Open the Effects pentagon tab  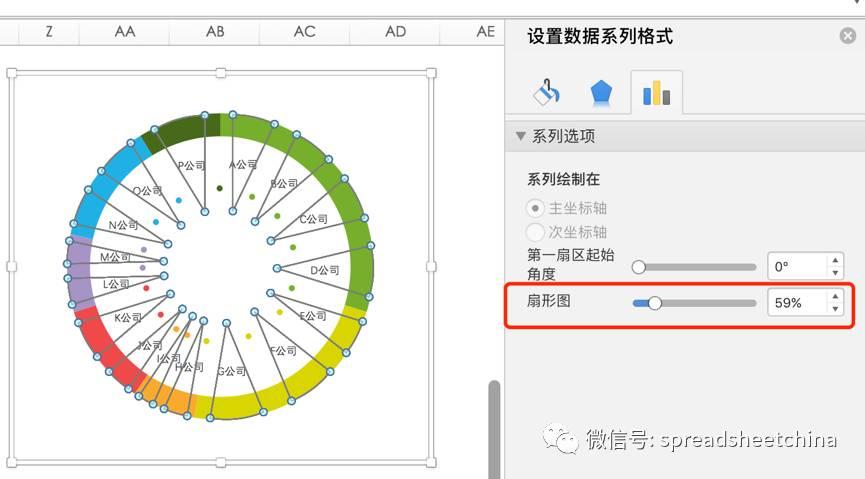point(601,93)
